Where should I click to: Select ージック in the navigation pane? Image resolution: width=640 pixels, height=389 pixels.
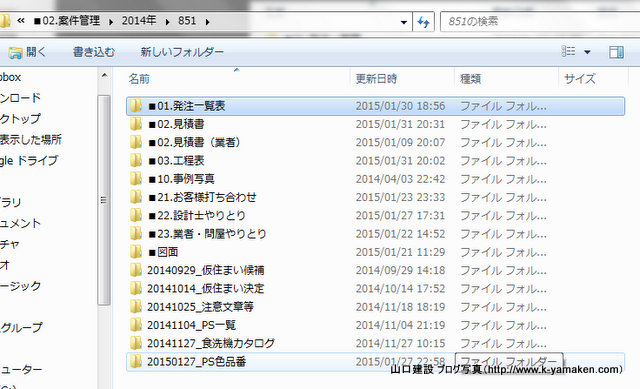click(20, 286)
